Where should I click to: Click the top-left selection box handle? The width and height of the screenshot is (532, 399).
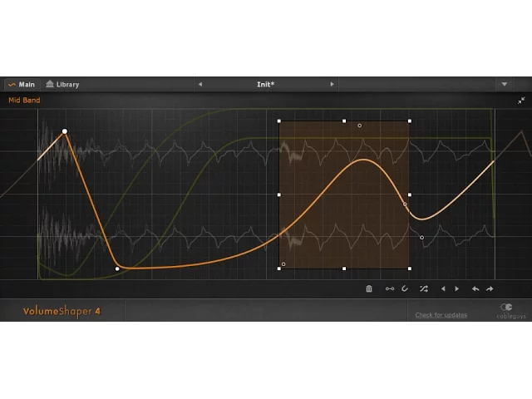279,121
